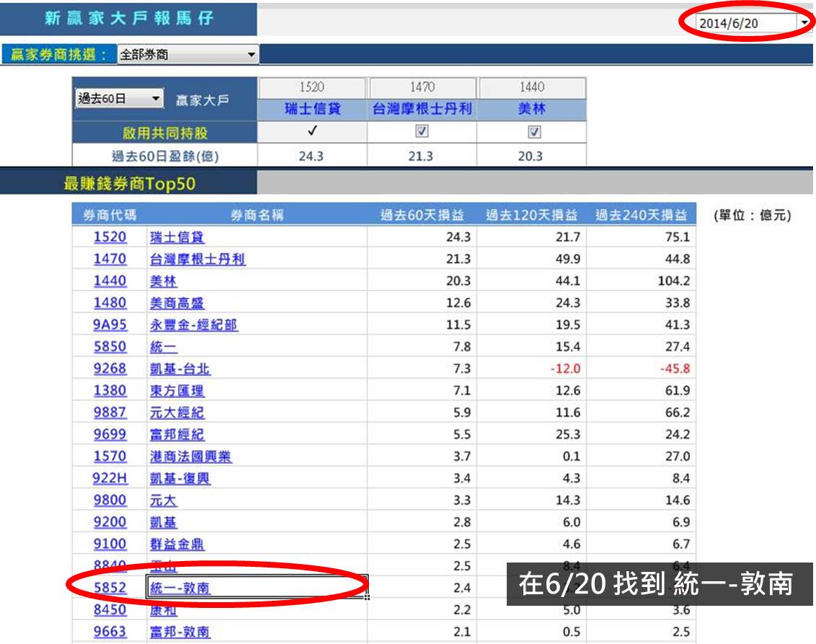Viewport: 816px width, 644px height.
Task: Open broker code link 1380
Action: [x=110, y=390]
